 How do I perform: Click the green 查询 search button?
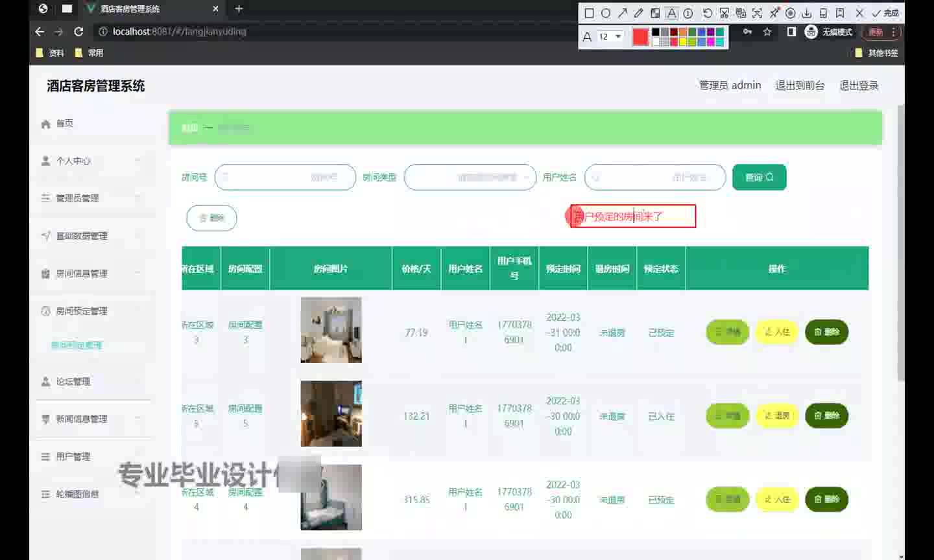[760, 177]
